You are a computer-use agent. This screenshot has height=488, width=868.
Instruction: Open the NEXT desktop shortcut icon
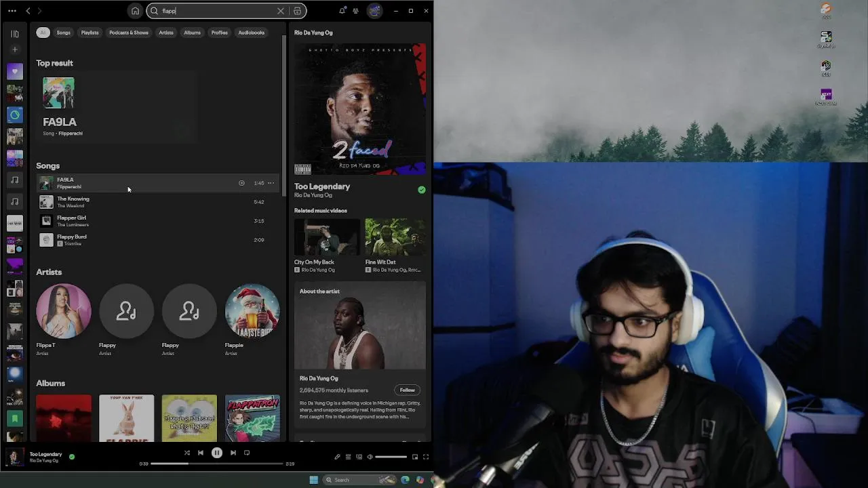tap(825, 96)
